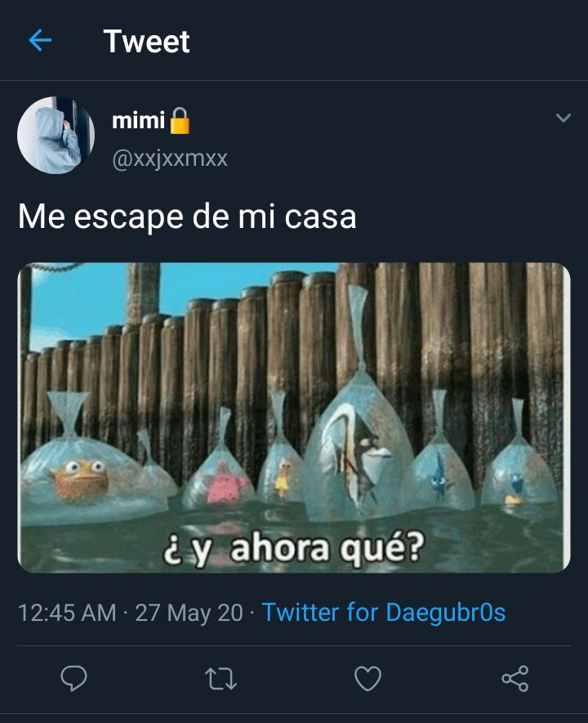Open the fish-in-bags meme image
This screenshot has width=588, height=723.
(294, 417)
